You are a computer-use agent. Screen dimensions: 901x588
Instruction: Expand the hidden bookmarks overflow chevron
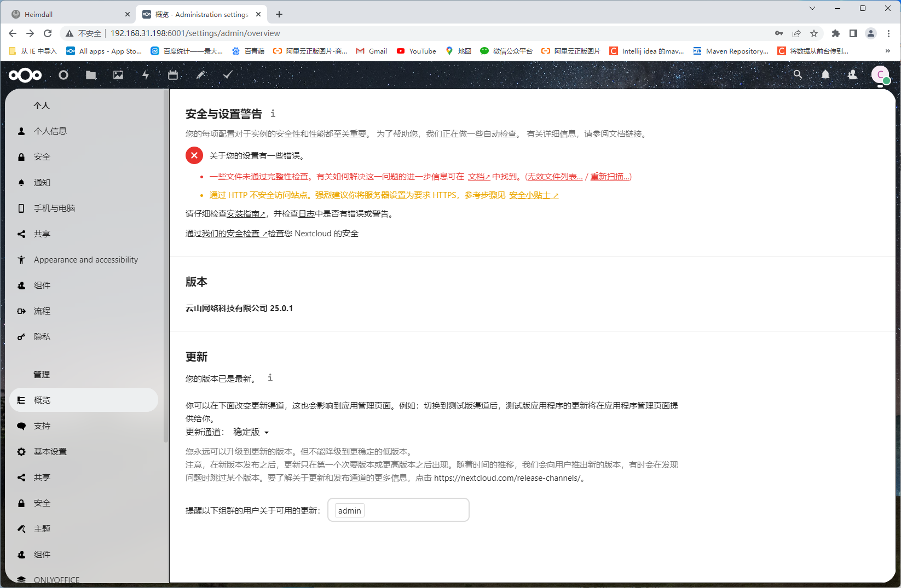click(x=887, y=51)
